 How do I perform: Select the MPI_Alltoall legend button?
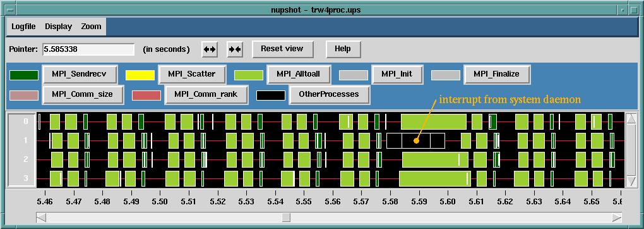click(298, 75)
